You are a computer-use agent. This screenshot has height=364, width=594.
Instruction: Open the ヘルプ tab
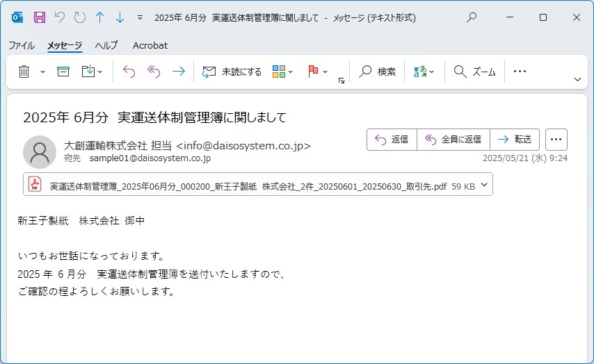[106, 45]
